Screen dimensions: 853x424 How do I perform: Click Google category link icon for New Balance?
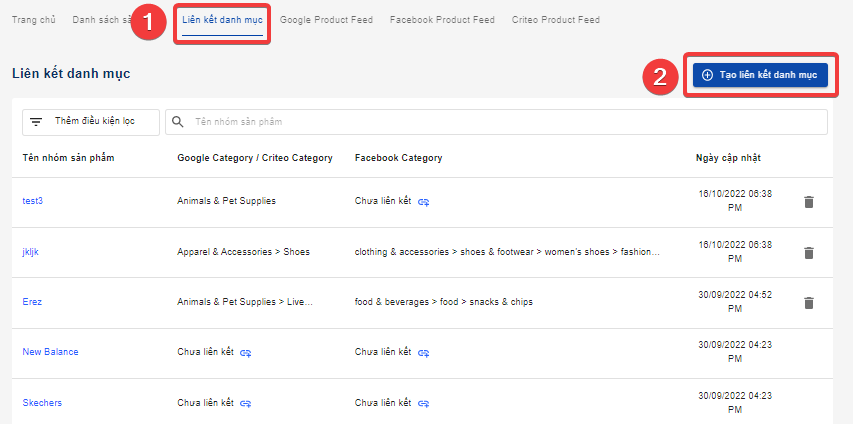coord(246,353)
